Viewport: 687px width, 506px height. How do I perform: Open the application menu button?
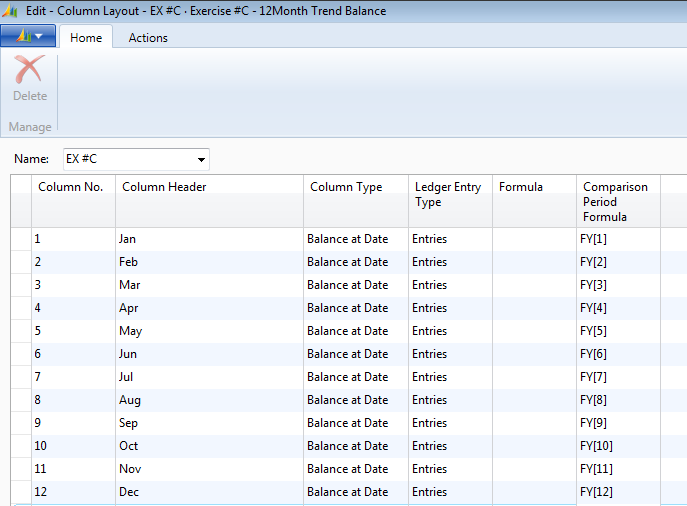coord(28,37)
